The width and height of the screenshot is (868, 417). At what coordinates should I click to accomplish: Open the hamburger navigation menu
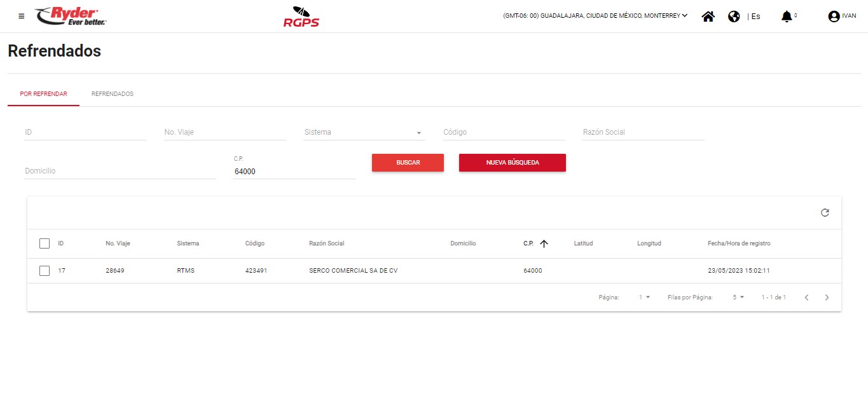pyautogui.click(x=22, y=17)
